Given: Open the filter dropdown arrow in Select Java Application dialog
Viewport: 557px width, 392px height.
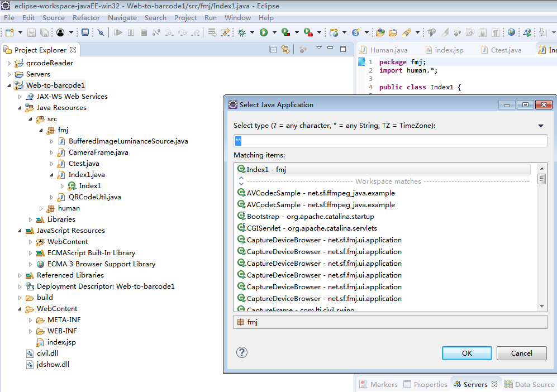Looking at the screenshot, I should click(541, 126).
